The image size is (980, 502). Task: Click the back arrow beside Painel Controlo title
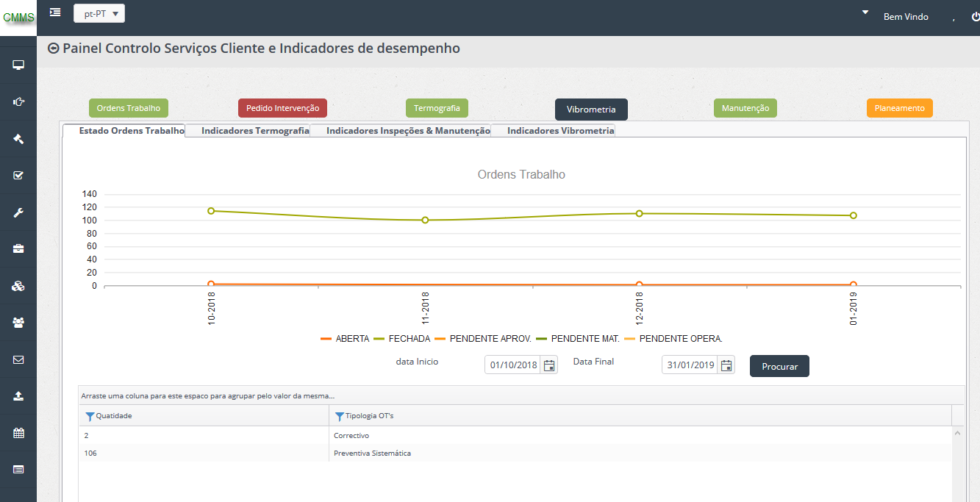[53, 49]
